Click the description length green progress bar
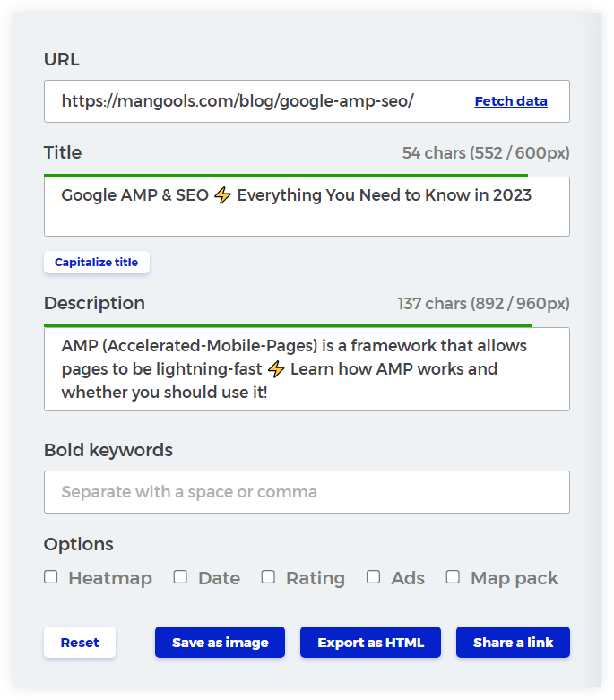Viewport: 614px width, 700px height. click(288, 326)
